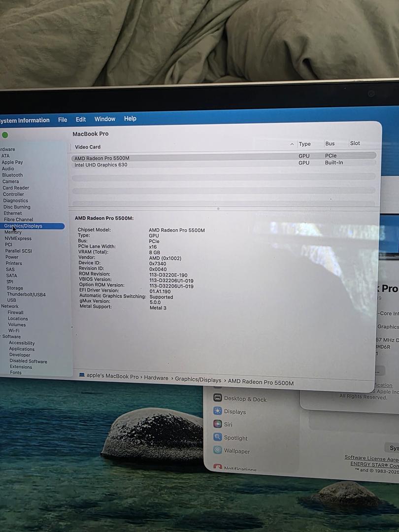
Task: Click the Notifications icon in the sidebar
Action: (x=217, y=467)
